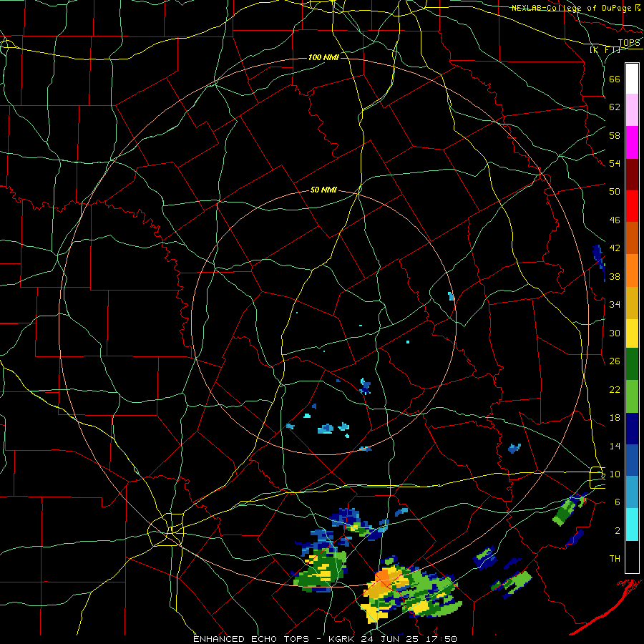Click the 22 value on the scale
The height and width of the screenshot is (644, 644).
[x=615, y=389]
